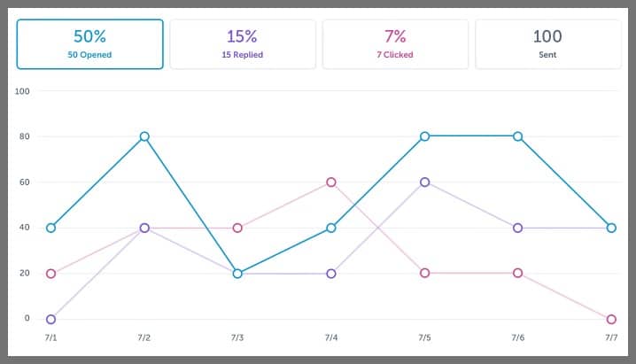The height and width of the screenshot is (364, 636).
Task: Pick the pink Clicked point on 7/7
Action: [x=612, y=319]
